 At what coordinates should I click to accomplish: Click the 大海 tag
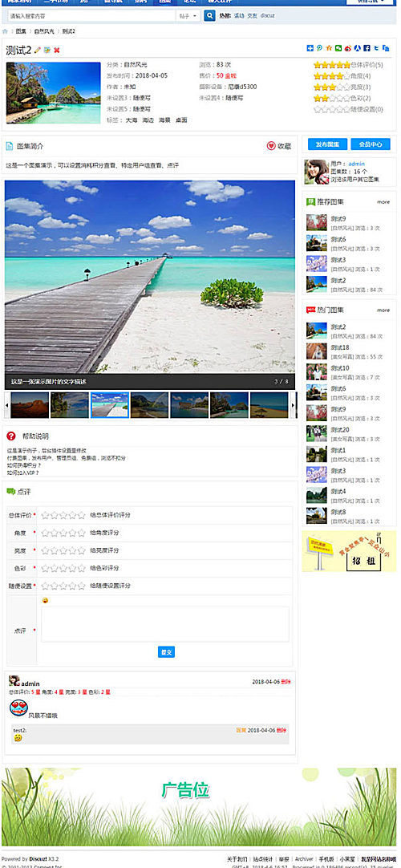pos(131,120)
